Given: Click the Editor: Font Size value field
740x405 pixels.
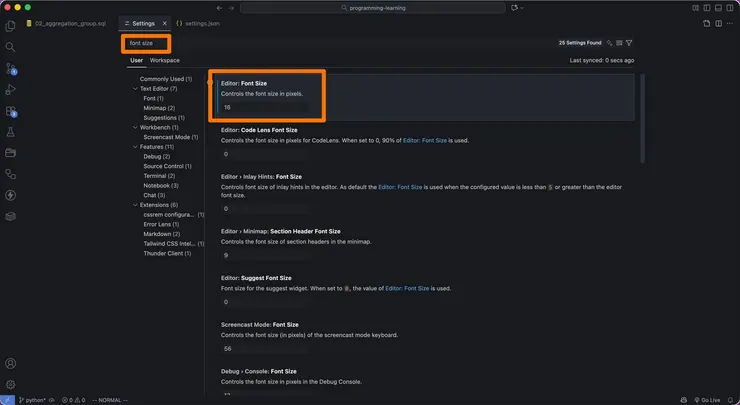Looking at the screenshot, I should tap(265, 108).
